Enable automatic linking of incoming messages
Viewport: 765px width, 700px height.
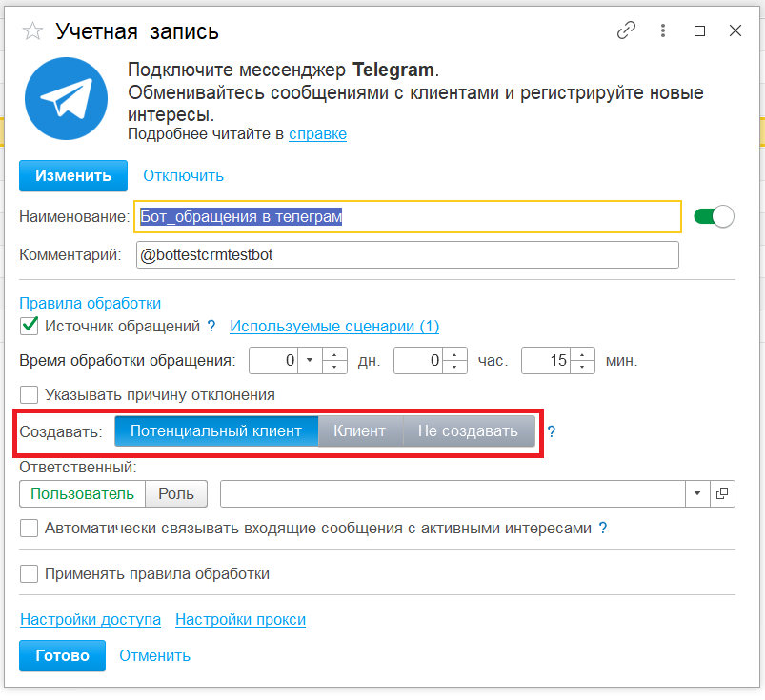(x=30, y=528)
